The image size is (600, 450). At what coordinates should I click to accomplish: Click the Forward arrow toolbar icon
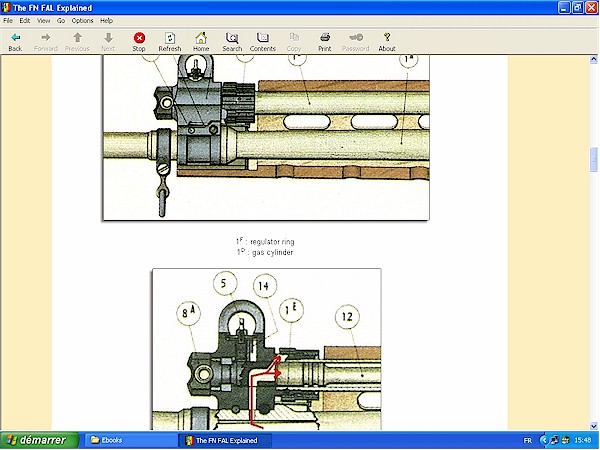coord(46,42)
